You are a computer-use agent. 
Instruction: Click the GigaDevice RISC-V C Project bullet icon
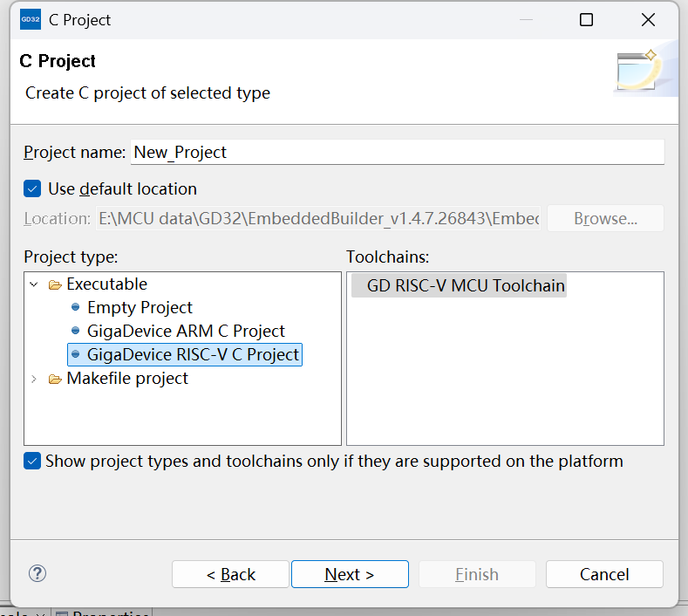76,355
